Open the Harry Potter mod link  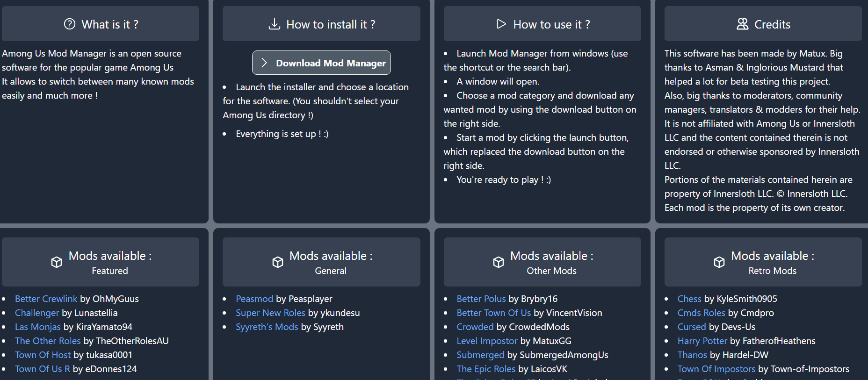point(702,341)
